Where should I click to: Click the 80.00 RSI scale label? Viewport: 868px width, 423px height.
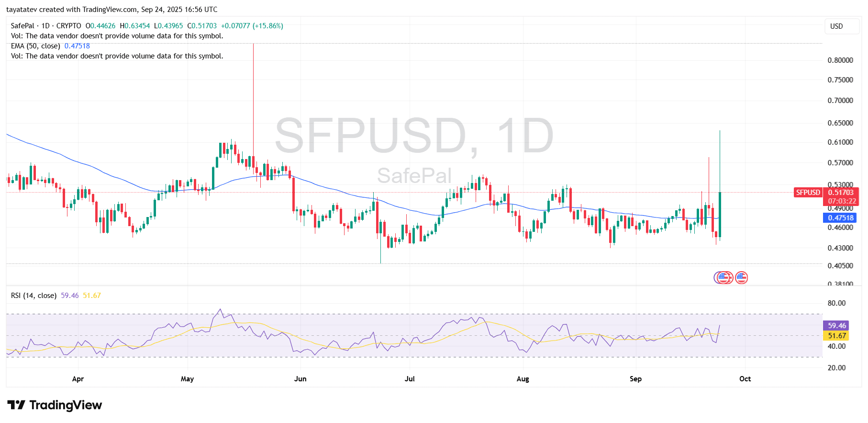[x=836, y=303]
